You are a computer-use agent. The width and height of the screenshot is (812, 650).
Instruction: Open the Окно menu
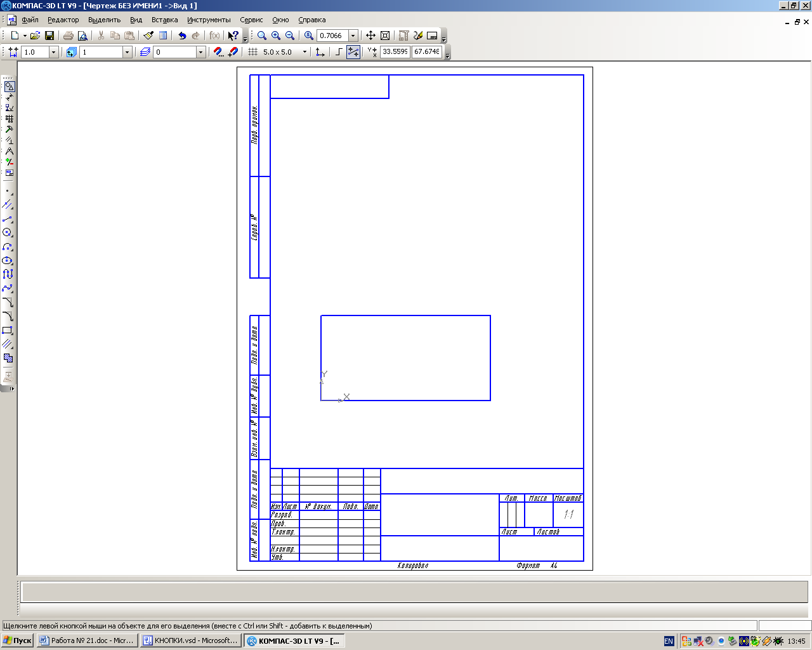point(280,20)
